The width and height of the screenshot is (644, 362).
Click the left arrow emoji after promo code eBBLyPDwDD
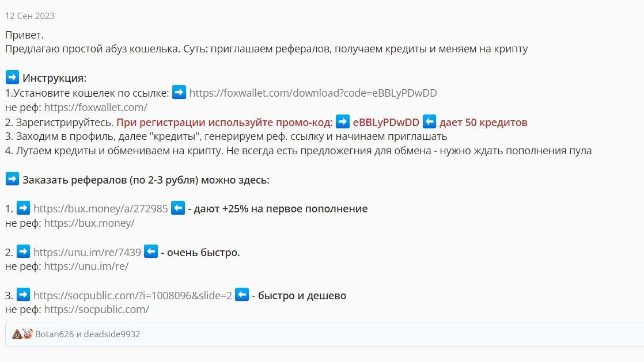(x=429, y=122)
